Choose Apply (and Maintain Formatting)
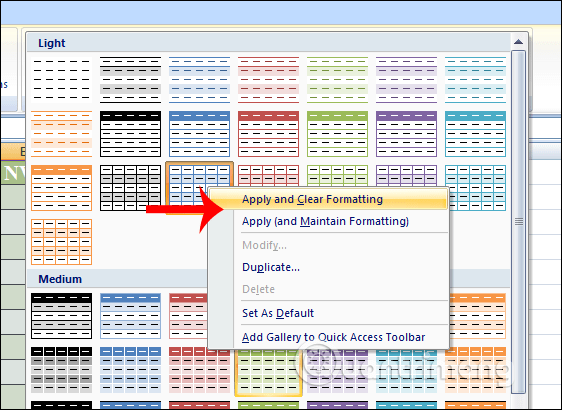This screenshot has height=410, width=562. coord(325,221)
